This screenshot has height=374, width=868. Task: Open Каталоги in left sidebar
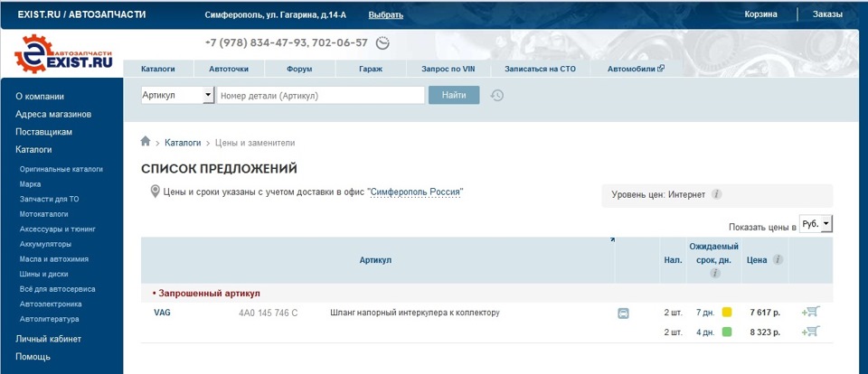pyautogui.click(x=33, y=149)
